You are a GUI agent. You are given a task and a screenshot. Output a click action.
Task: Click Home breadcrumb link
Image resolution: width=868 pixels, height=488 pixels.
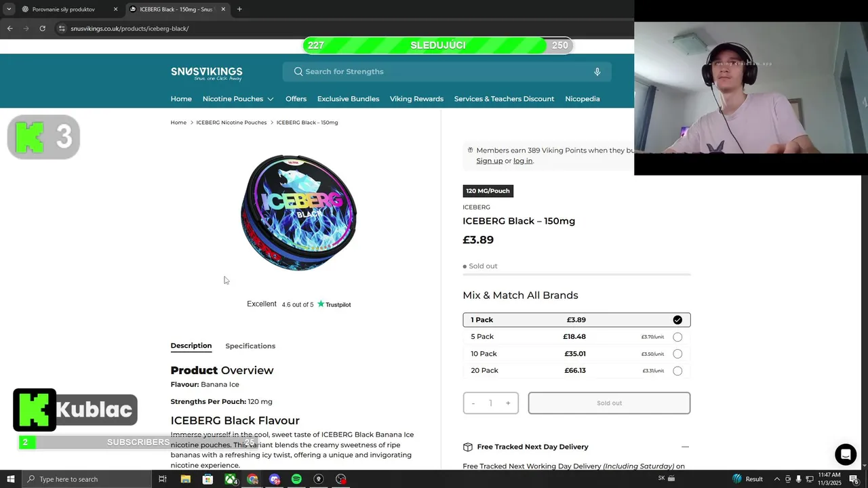178,123
